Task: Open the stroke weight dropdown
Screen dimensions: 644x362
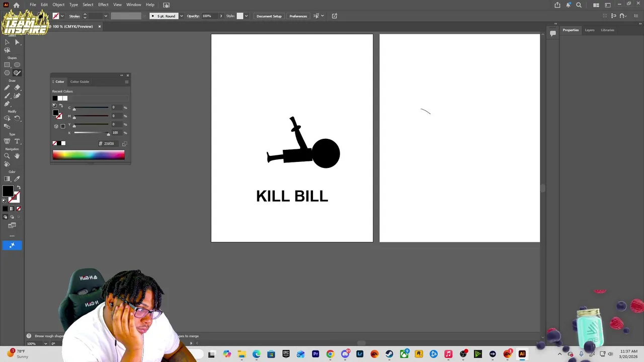Action: (106, 16)
